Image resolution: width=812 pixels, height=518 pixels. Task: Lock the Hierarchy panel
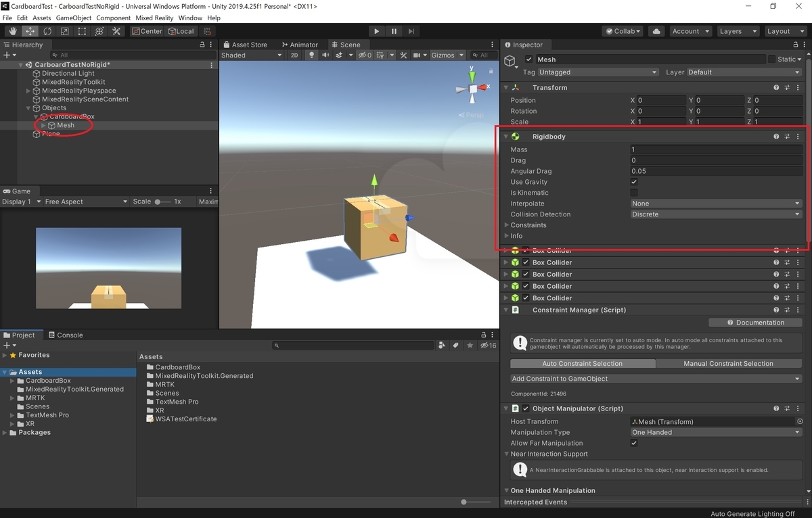point(202,45)
